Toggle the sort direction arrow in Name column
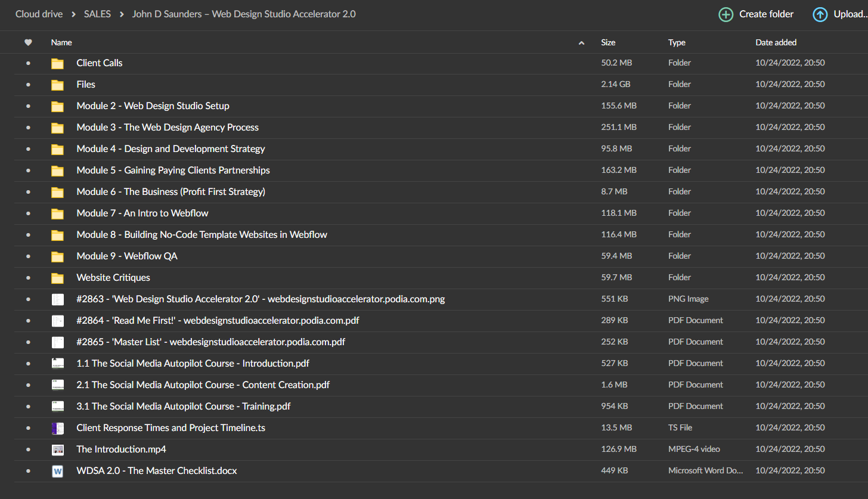868x499 pixels. (x=581, y=43)
